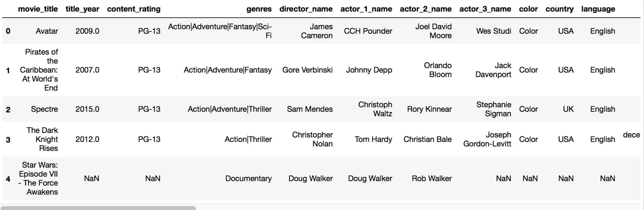The height and width of the screenshot is (210, 644).
Task: Click the color column header
Action: [x=528, y=9]
